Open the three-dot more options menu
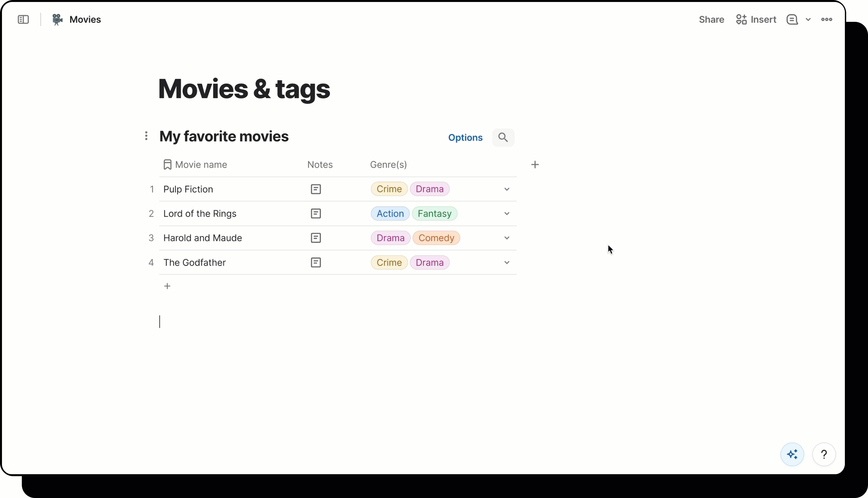 [826, 20]
